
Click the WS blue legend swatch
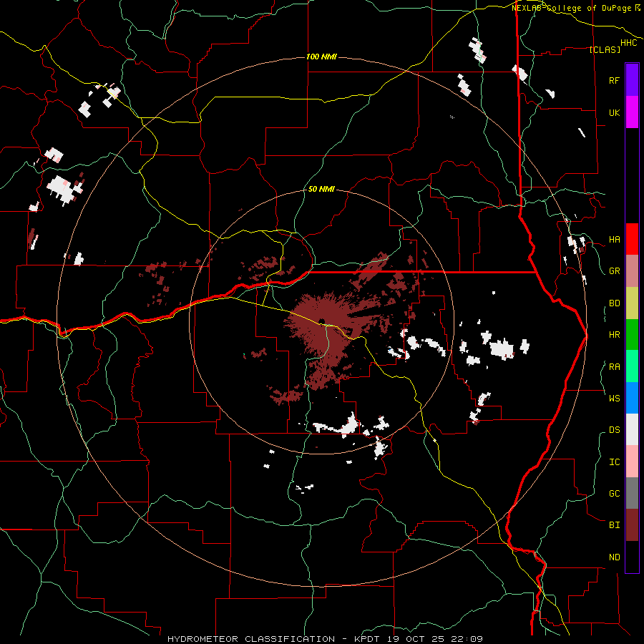tap(632, 398)
